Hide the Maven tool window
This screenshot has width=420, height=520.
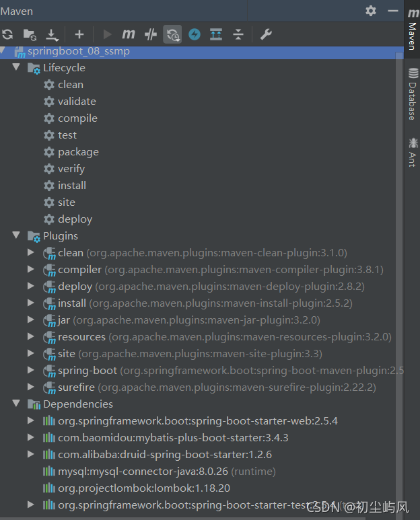click(393, 11)
